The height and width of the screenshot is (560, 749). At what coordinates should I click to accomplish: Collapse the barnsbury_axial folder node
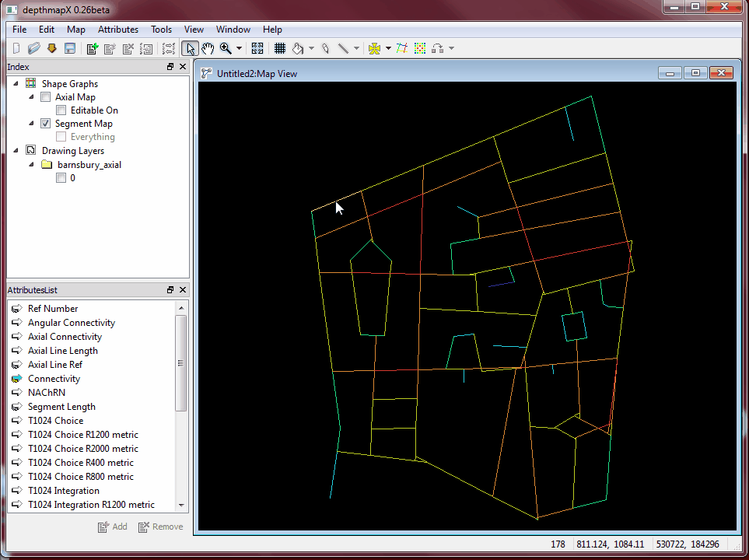pos(32,164)
